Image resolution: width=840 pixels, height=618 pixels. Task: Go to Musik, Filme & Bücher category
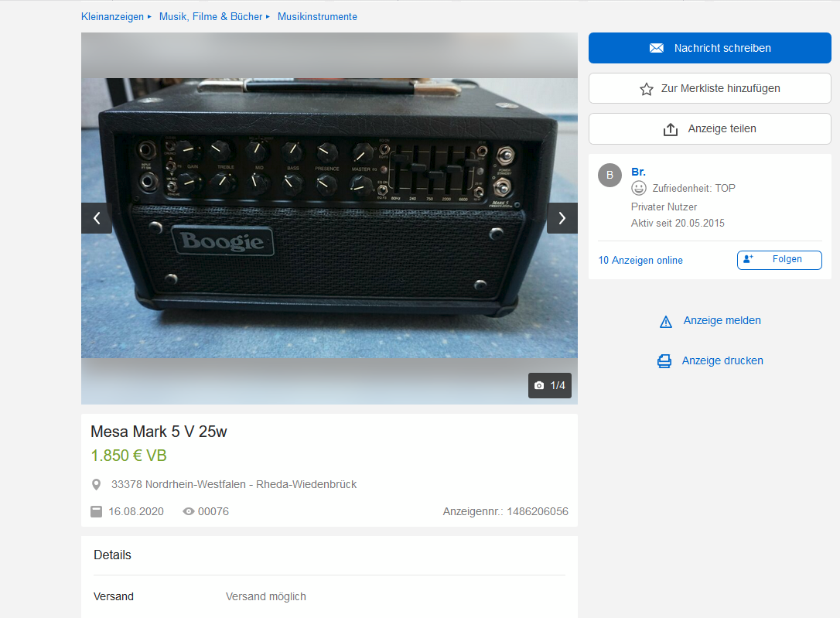(x=210, y=16)
